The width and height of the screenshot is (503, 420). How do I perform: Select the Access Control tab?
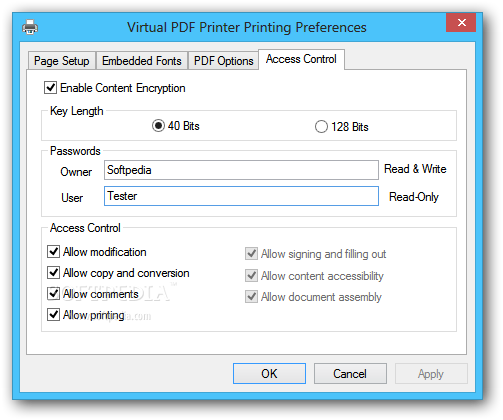[301, 59]
